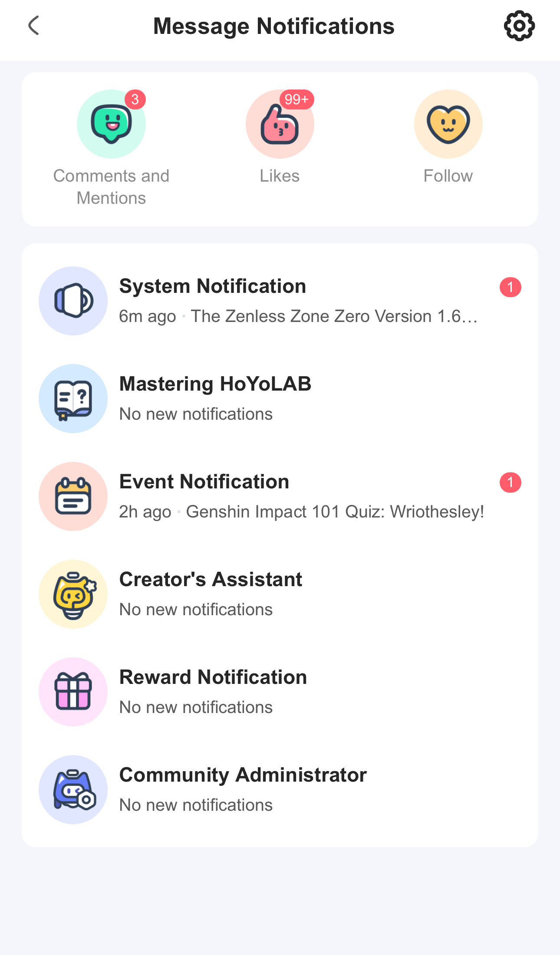Viewport: 560px width, 955px height.
Task: Tap the Community Administrator robot icon
Action: pos(73,789)
